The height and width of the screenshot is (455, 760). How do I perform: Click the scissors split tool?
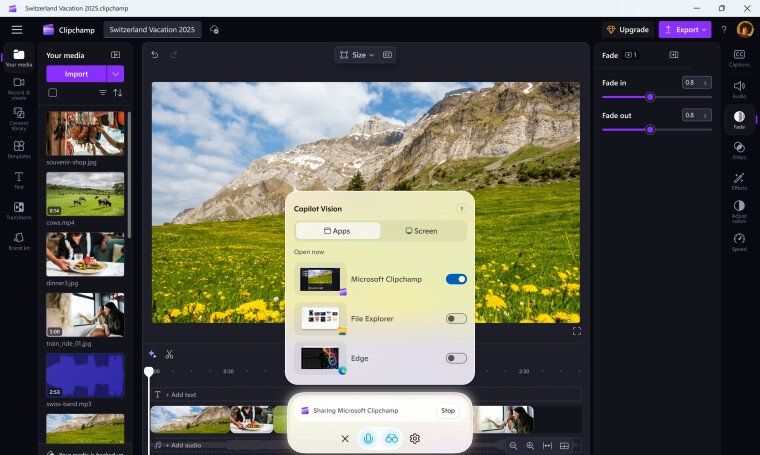(x=169, y=354)
